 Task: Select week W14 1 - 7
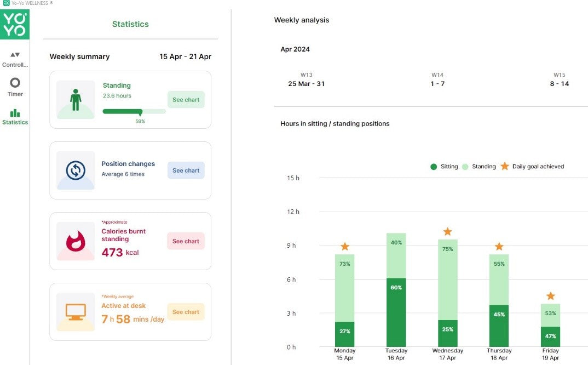coord(437,80)
